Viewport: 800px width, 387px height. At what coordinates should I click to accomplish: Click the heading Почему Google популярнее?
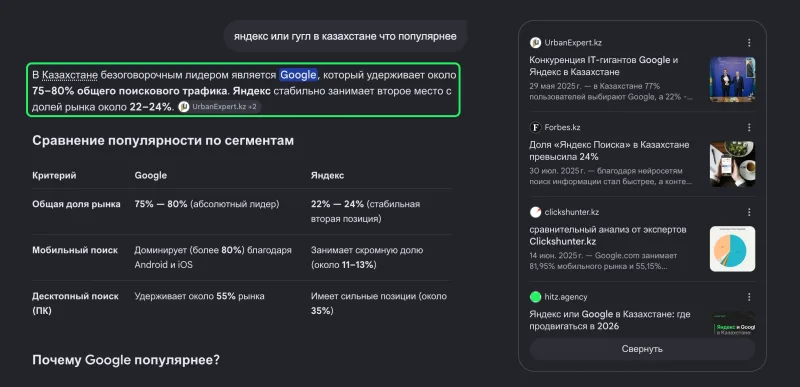coord(126,360)
